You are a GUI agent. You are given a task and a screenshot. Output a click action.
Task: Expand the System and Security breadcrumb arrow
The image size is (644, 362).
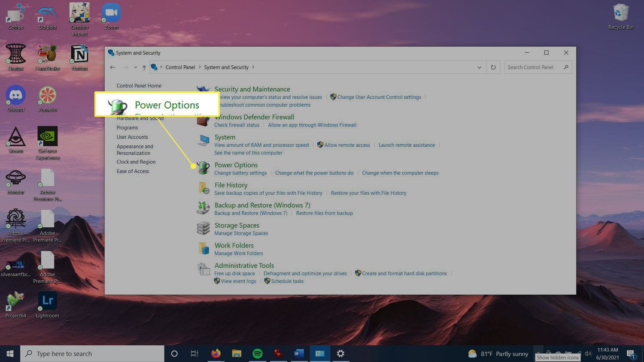(x=253, y=67)
